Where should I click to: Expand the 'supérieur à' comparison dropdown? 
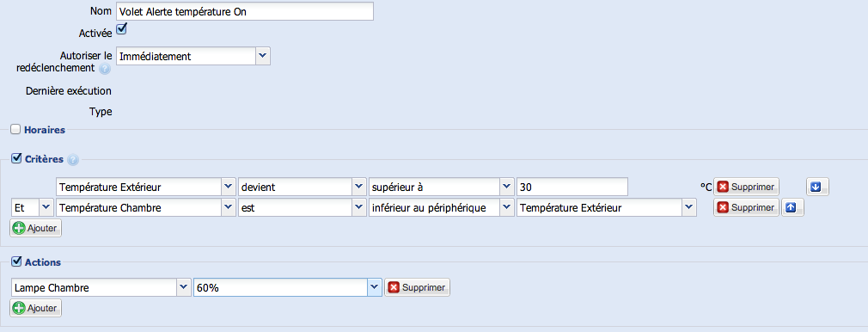[442, 188]
